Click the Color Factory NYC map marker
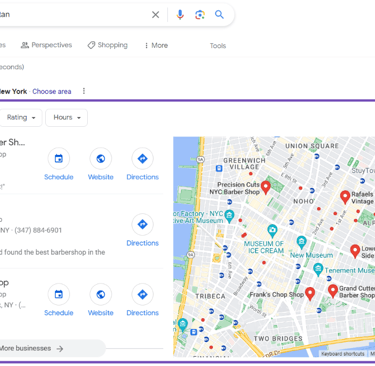375x366 pixels. 229,216
